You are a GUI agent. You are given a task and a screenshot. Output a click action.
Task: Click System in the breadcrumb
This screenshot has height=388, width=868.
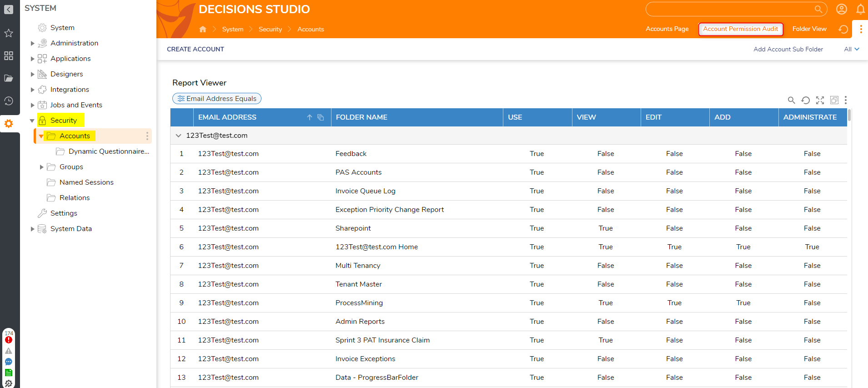point(233,29)
